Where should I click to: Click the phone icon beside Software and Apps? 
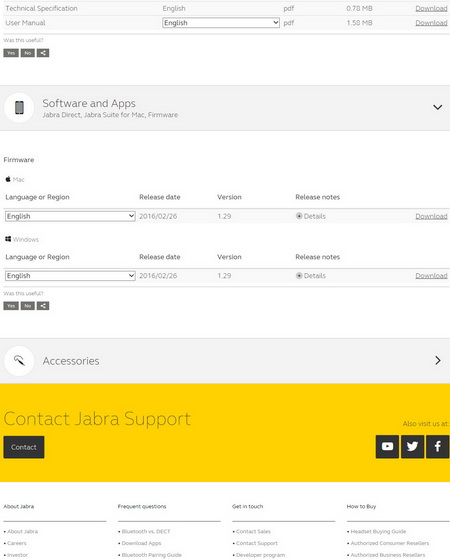click(19, 108)
